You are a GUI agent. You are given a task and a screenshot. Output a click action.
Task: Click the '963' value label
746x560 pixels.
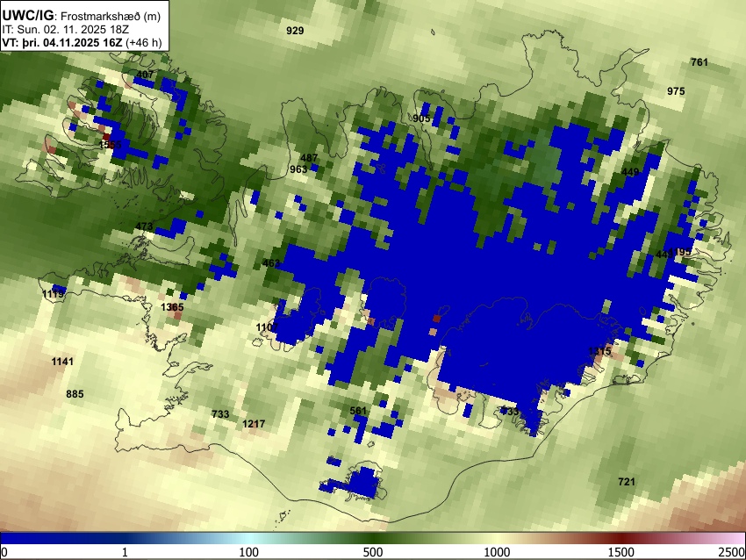(x=298, y=169)
